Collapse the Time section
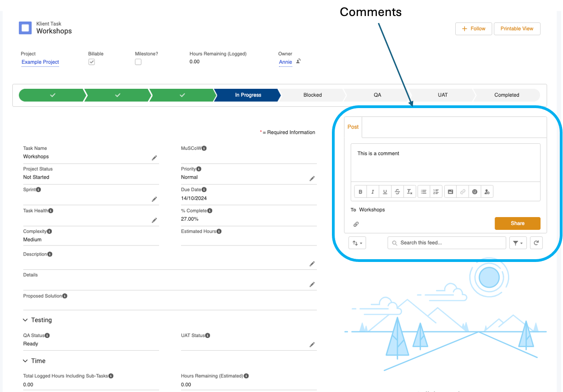563x392 pixels. click(26, 361)
